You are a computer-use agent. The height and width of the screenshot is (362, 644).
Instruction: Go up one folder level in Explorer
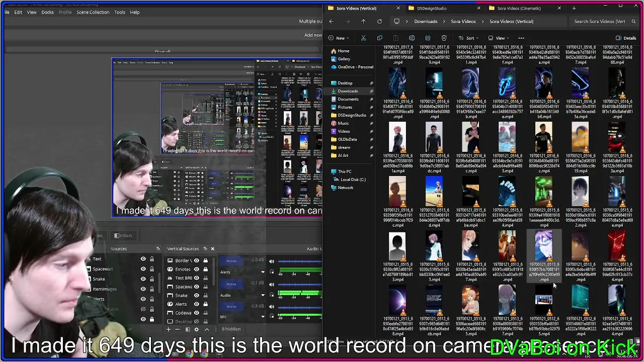click(x=363, y=21)
